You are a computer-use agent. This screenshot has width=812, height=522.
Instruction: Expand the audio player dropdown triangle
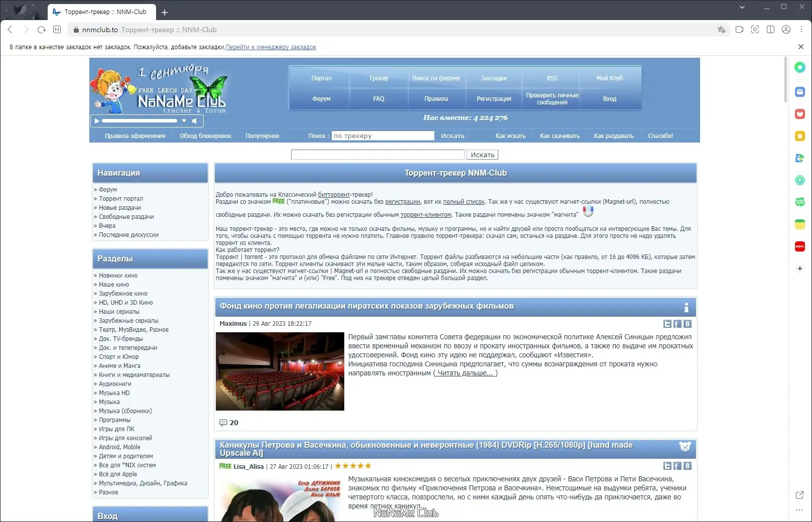184,120
